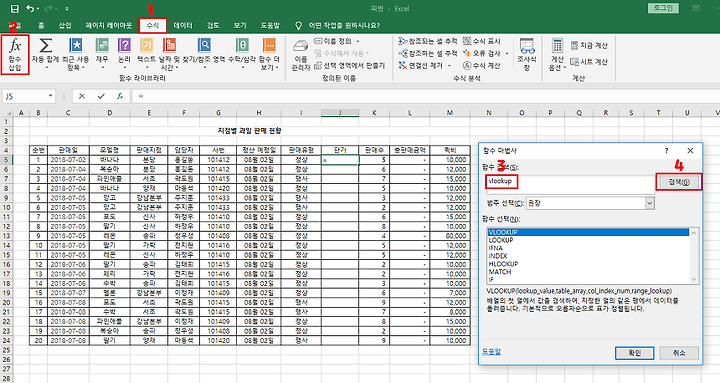The image size is (720, 383).
Task: Click Trace Precedents (참조되는 셀 추적)
Action: click(x=428, y=41)
